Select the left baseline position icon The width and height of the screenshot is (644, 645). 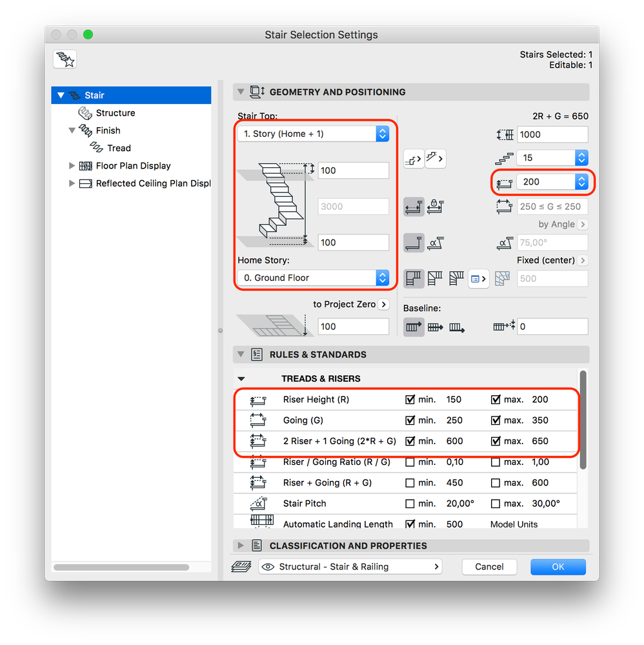(x=414, y=327)
